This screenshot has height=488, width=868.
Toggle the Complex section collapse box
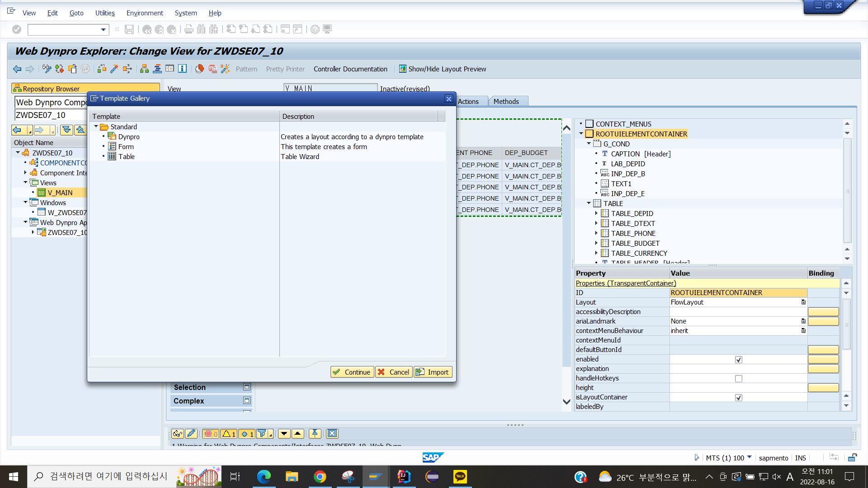247,401
